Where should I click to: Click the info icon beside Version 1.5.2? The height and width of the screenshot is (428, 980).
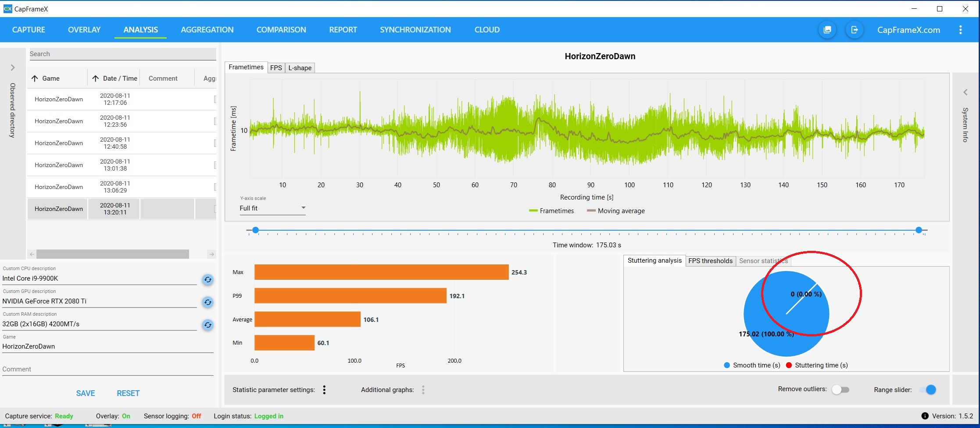pos(925,416)
